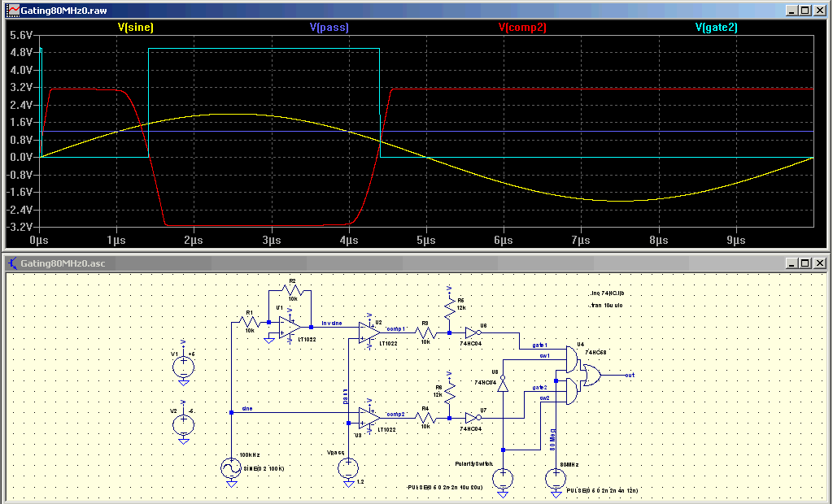Select the U2 LT1022 comparator
Screen dimensions: 833x504
coord(369,333)
